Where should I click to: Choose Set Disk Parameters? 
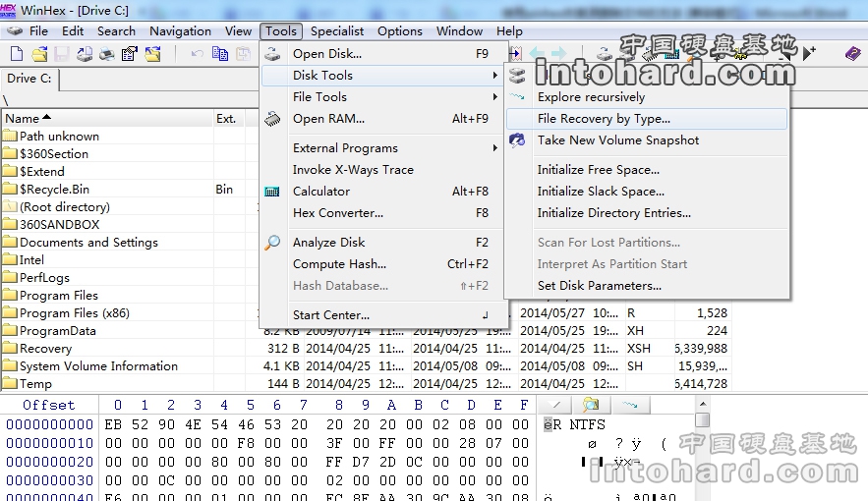click(647, 285)
